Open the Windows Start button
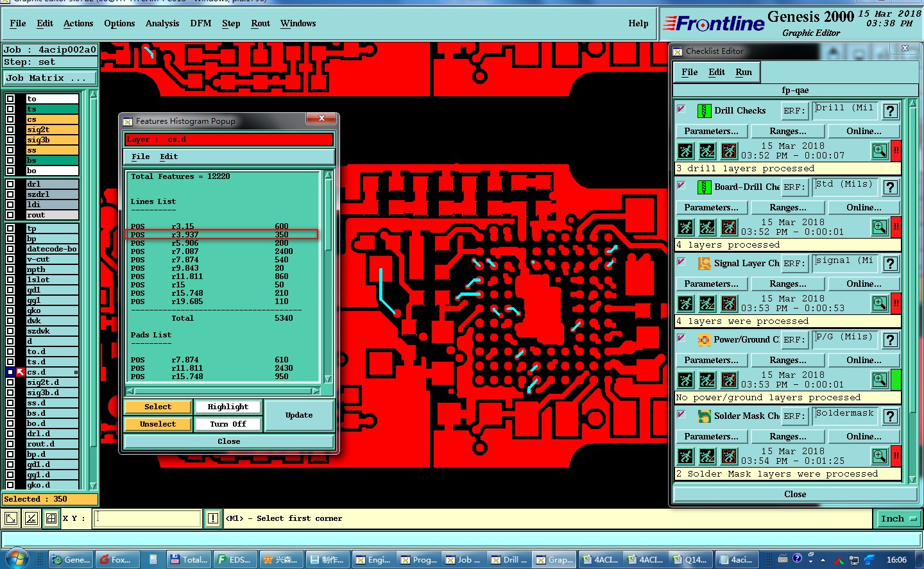Viewport: 924px width, 569px height. point(16,559)
